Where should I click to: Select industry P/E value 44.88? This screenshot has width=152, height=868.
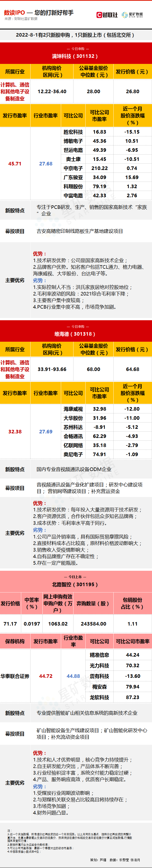(73, 676)
